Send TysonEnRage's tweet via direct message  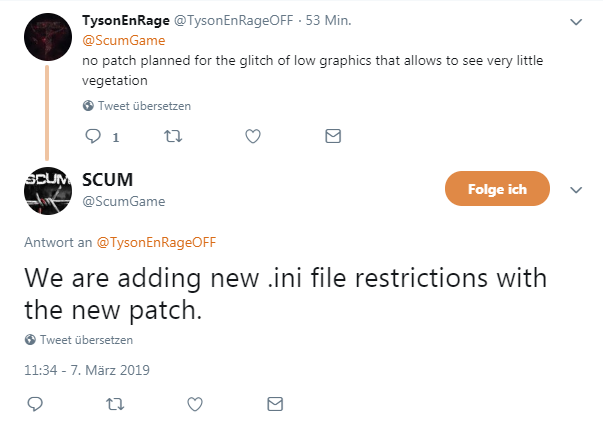(x=334, y=136)
